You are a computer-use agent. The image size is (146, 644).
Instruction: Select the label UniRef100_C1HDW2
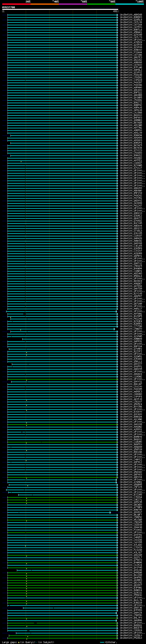pos(131,376)
